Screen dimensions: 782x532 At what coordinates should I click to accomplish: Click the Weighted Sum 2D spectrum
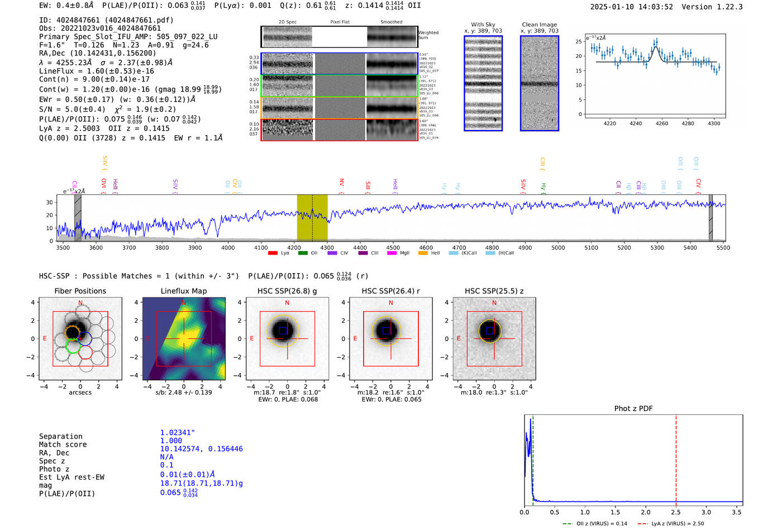340,37
